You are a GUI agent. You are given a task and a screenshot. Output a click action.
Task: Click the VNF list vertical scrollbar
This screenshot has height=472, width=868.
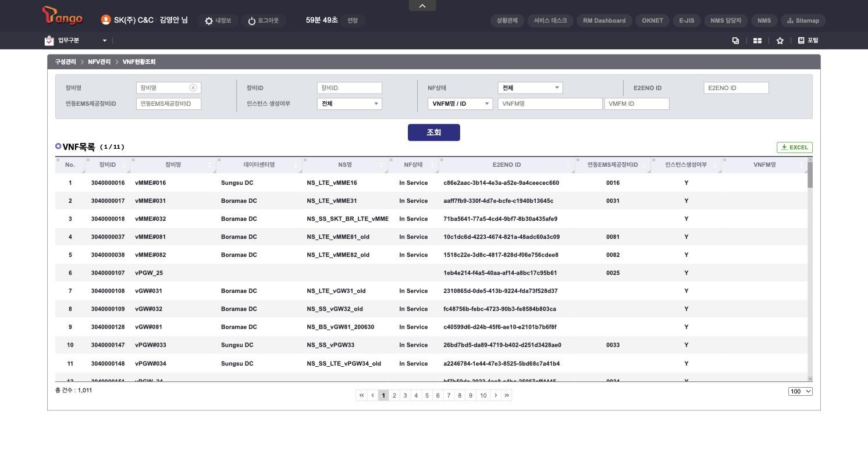coord(810,269)
